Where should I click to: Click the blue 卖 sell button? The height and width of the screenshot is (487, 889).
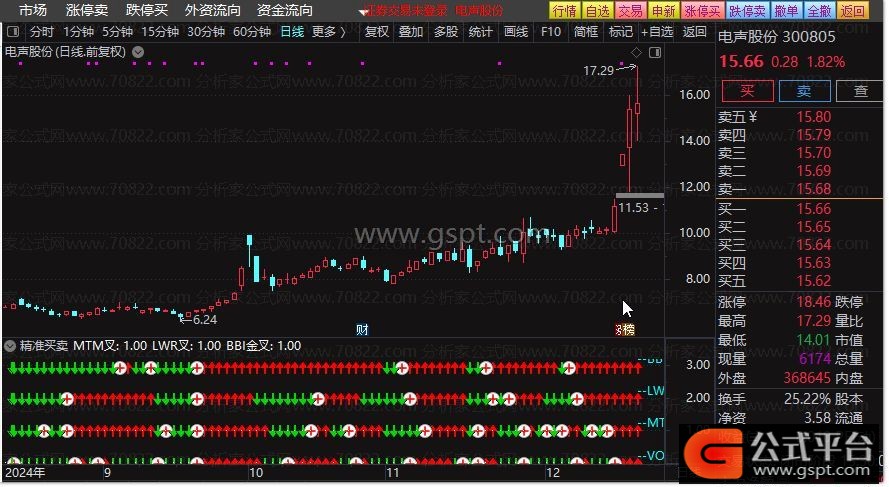point(805,91)
